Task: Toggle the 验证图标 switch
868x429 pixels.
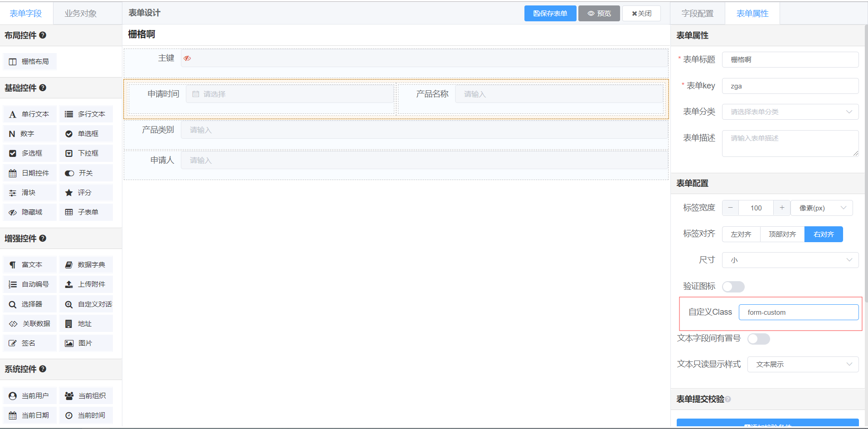Action: pyautogui.click(x=733, y=287)
